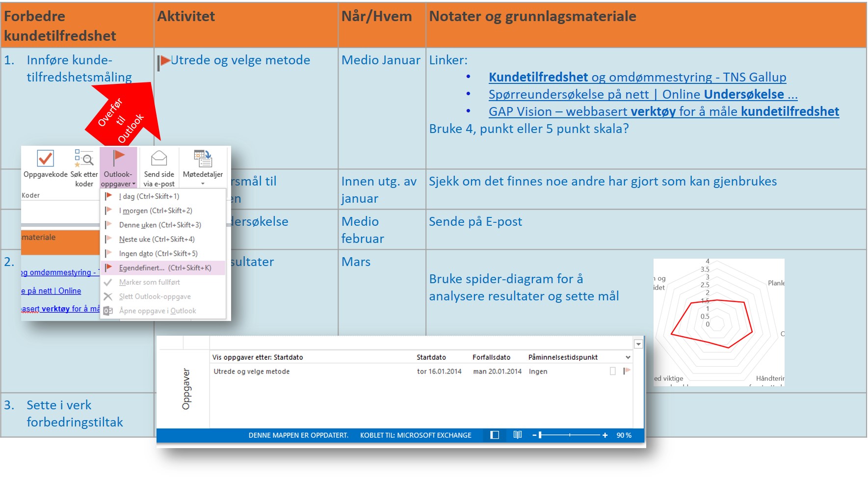Tick completion checkbox on Outlook task row
This screenshot has width=868, height=480.
point(613,371)
